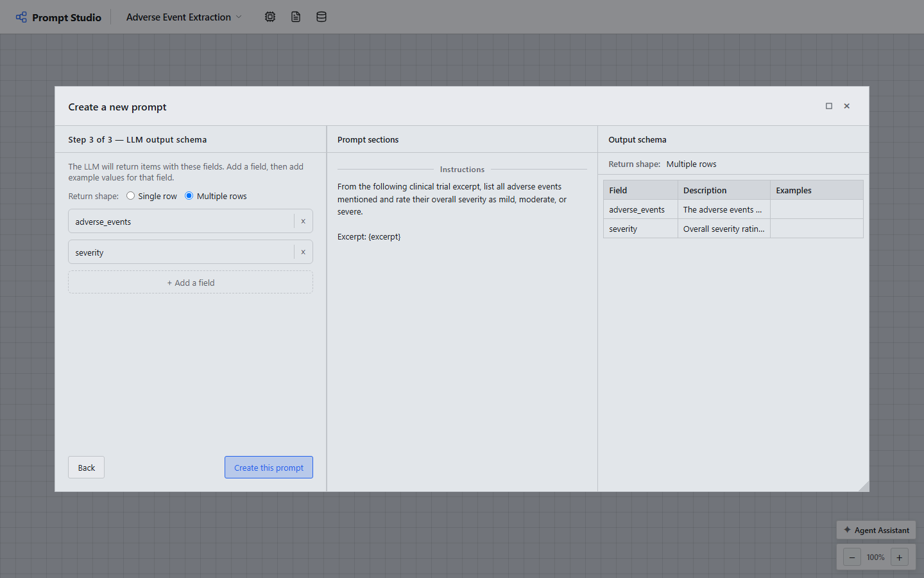Click the 100% zoom level indicator
Screen dimensions: 924x578
(x=875, y=557)
